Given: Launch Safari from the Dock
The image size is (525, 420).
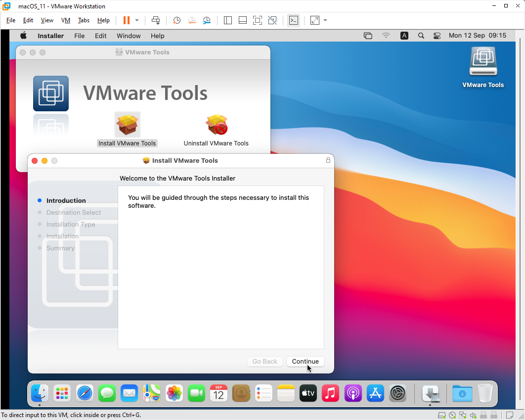Looking at the screenshot, I should click(x=85, y=393).
